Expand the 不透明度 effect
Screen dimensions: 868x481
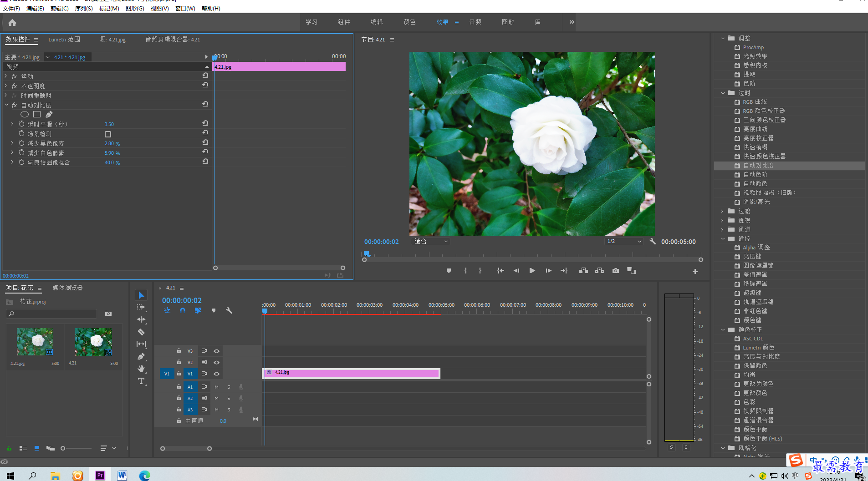click(x=6, y=86)
